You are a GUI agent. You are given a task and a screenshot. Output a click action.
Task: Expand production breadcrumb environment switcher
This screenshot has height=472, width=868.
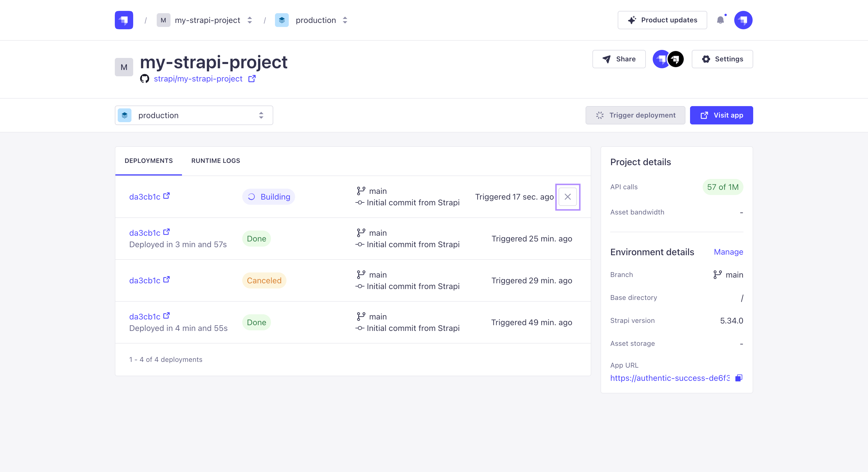[x=345, y=20]
